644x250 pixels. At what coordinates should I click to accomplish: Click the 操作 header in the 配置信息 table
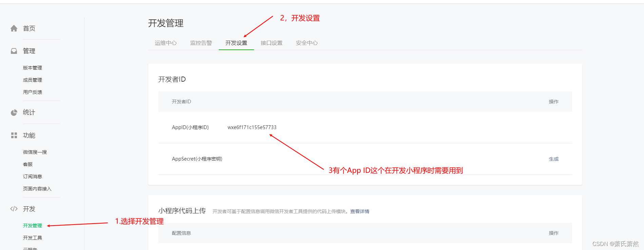coord(554,233)
